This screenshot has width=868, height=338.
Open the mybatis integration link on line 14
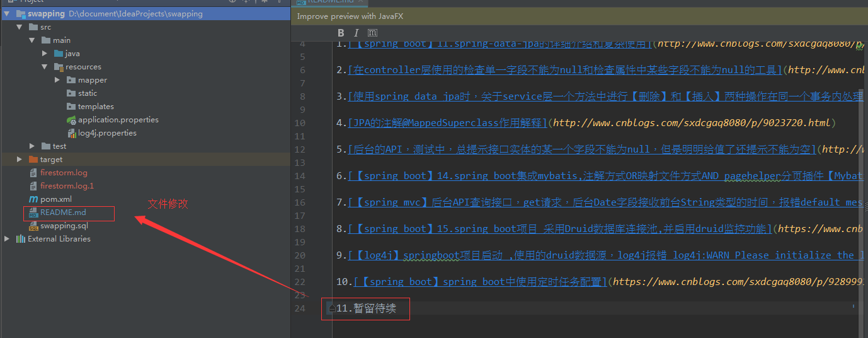[607, 176]
